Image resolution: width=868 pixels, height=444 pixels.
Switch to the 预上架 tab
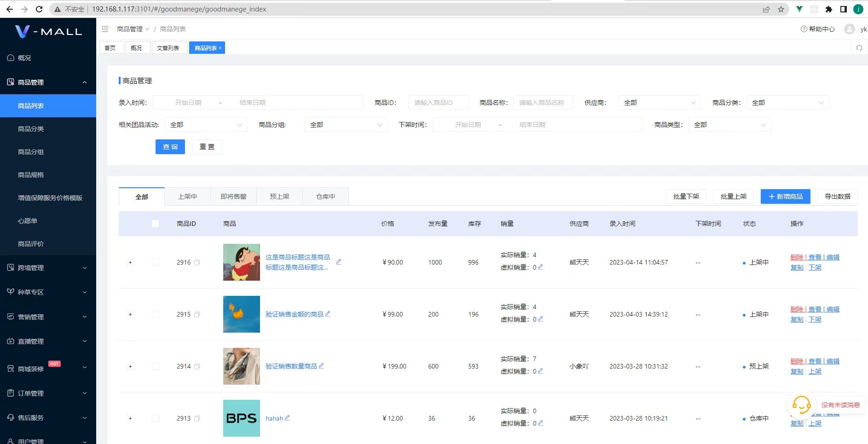[x=279, y=196]
